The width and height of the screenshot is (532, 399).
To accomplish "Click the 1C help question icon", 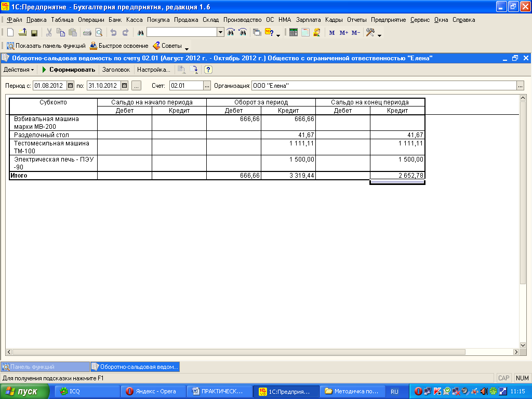I will (269, 33).
